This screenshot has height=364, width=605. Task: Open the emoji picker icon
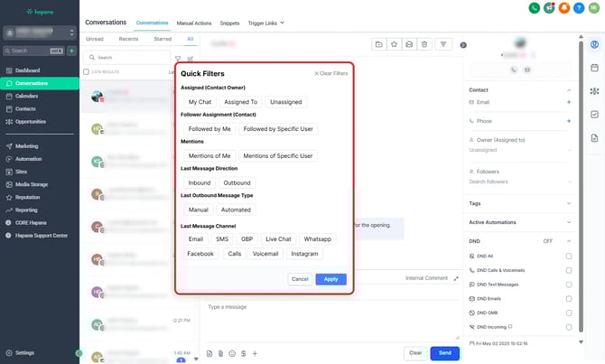pos(232,353)
